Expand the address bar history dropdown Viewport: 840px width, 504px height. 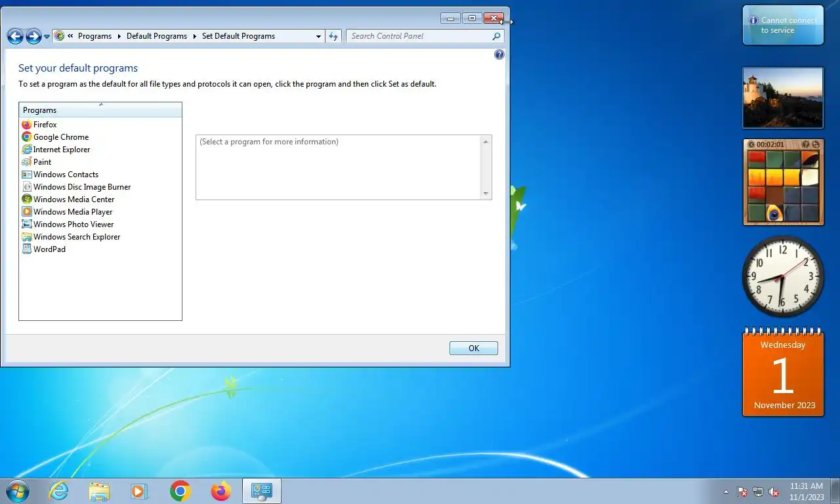click(x=318, y=36)
